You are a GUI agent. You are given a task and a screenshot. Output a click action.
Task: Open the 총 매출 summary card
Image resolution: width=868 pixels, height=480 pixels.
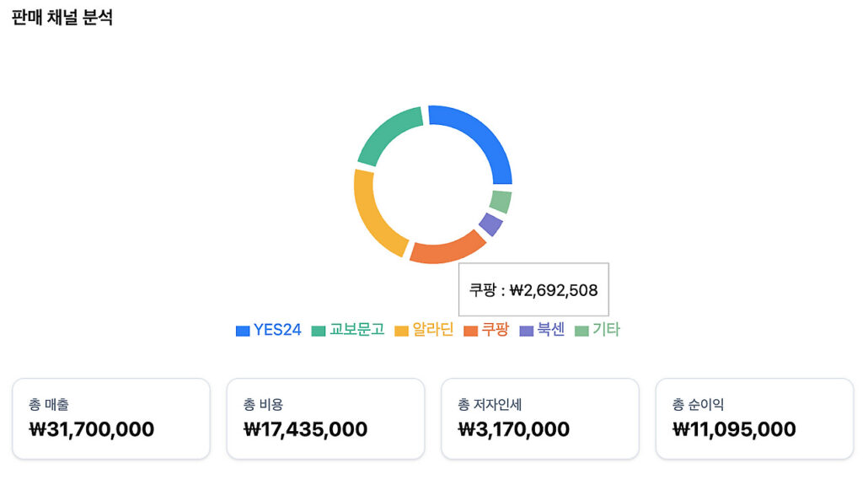pyautogui.click(x=110, y=418)
